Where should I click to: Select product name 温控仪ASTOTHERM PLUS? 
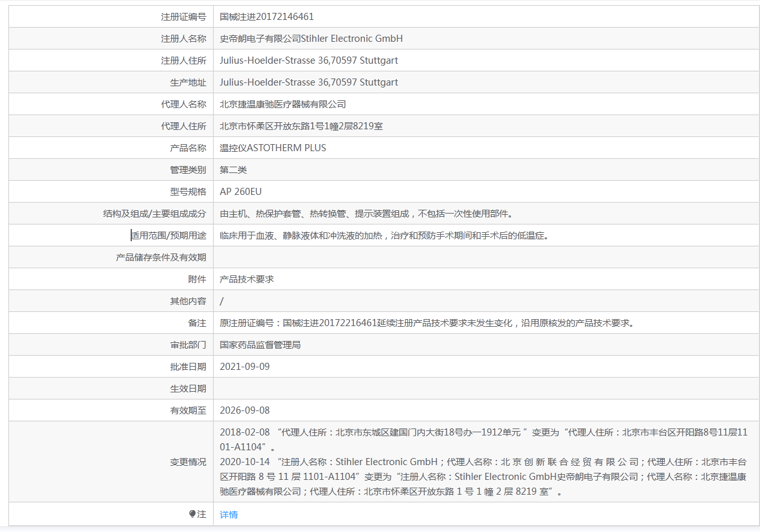[272, 148]
